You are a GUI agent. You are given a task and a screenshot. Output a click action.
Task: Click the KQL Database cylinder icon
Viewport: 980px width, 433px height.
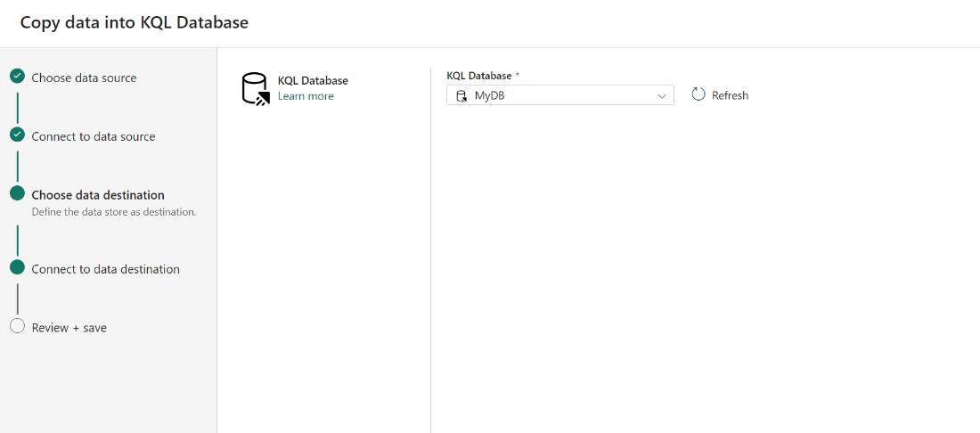[x=256, y=89]
